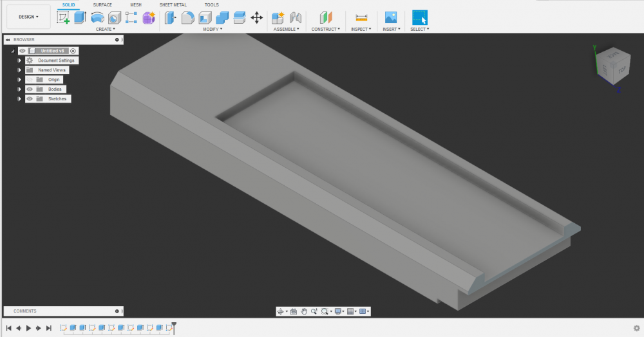Image resolution: width=644 pixels, height=337 pixels.
Task: Open the Viewports layout icon
Action: click(363, 311)
